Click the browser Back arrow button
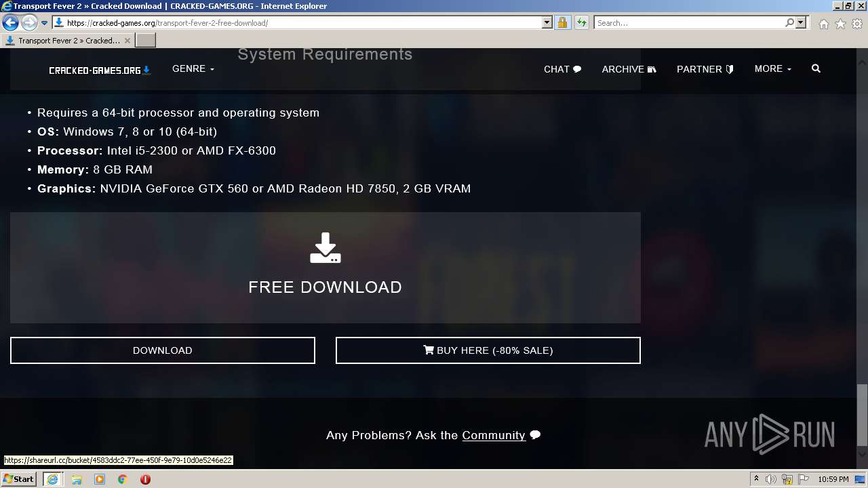The height and width of the screenshot is (488, 868). (10, 23)
